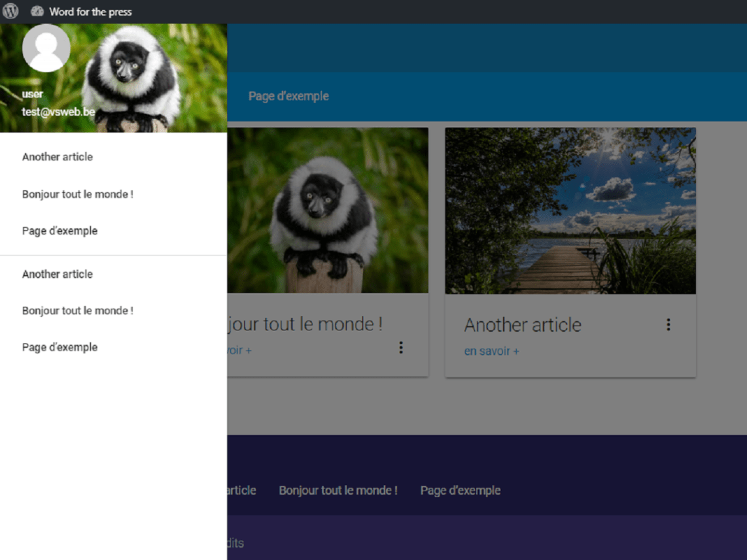Open the kebab menu on the Another article card

point(668,324)
